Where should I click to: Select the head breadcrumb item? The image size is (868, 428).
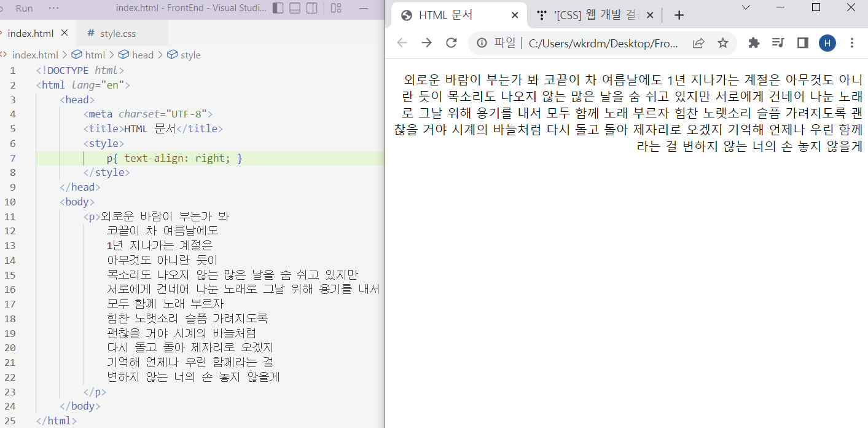pyautogui.click(x=136, y=55)
